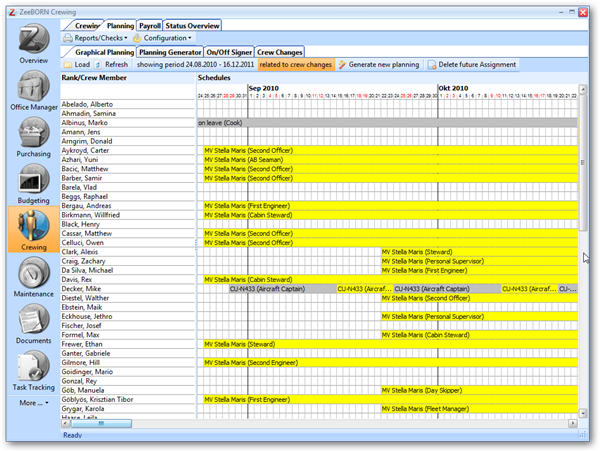Viewport: 600px width, 452px height.
Task: Expand the More... sidebar menu
Action: coord(34,403)
